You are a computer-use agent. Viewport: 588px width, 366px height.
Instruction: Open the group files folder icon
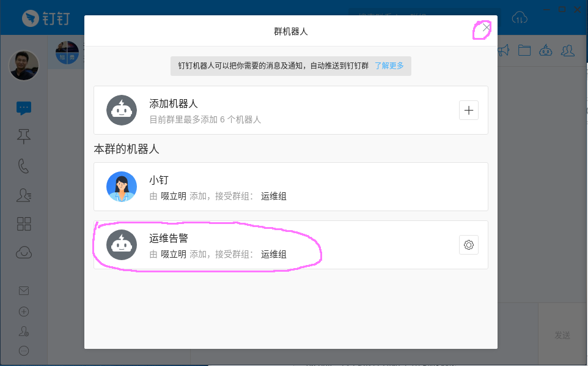tap(524, 50)
